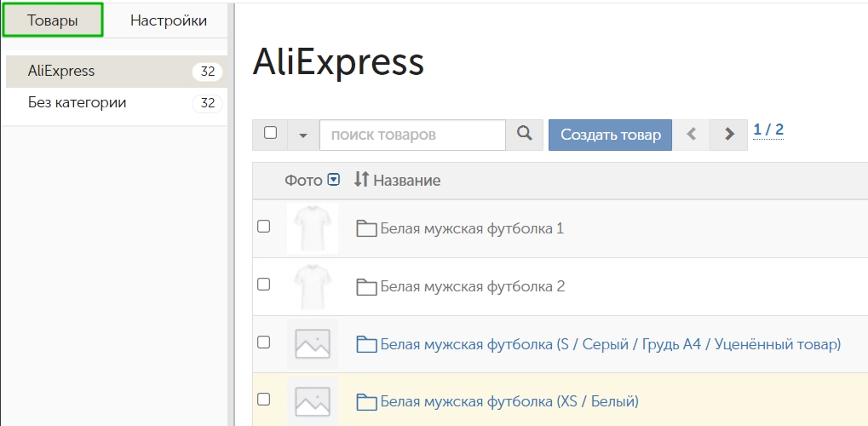The height and width of the screenshot is (426, 868).
Task: Open Белая мужская футболка (S / Серый / Грудь A4) link
Action: pos(611,344)
